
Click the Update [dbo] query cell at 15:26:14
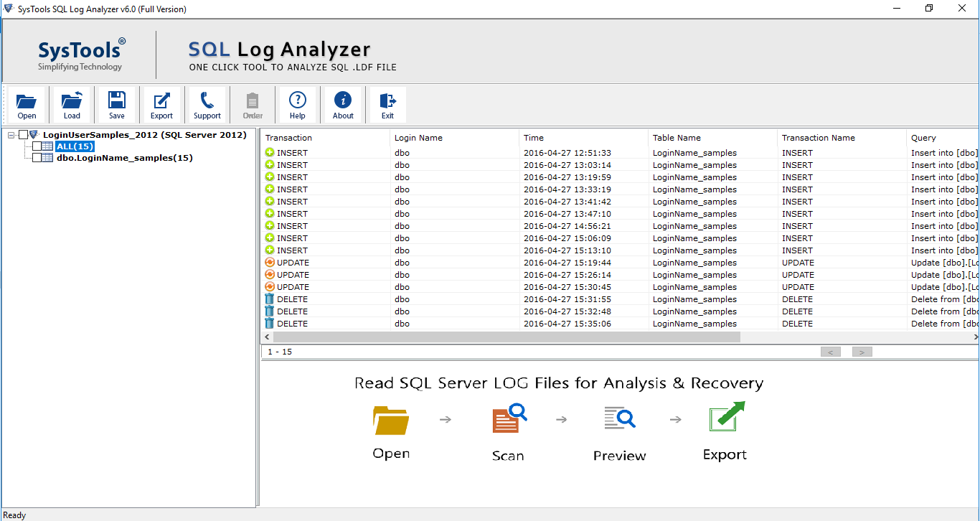(944, 275)
